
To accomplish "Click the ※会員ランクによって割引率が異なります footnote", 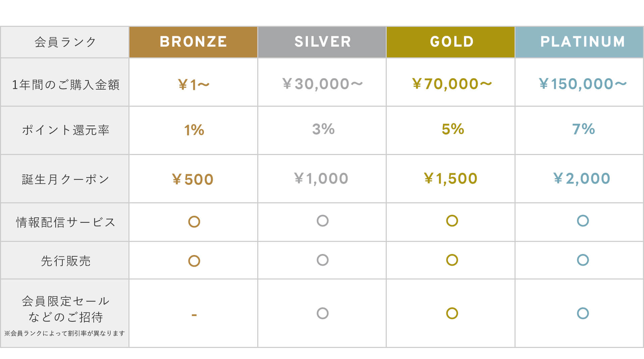I will 64,333.
